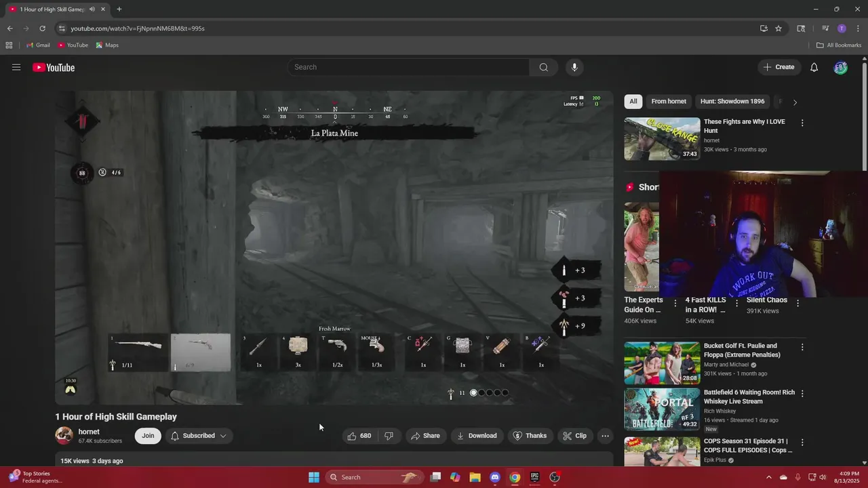This screenshot has height=488, width=868.
Task: Open the Gmail bookmark
Action: point(38,45)
